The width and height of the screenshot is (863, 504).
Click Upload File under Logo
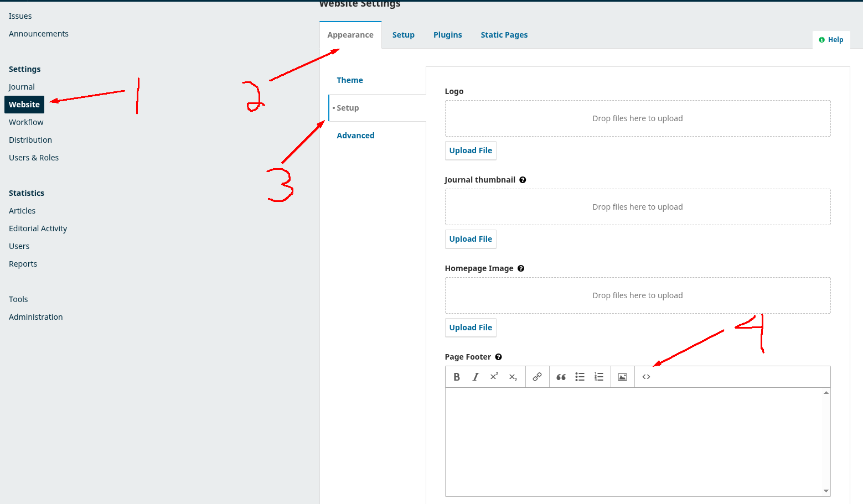471,150
